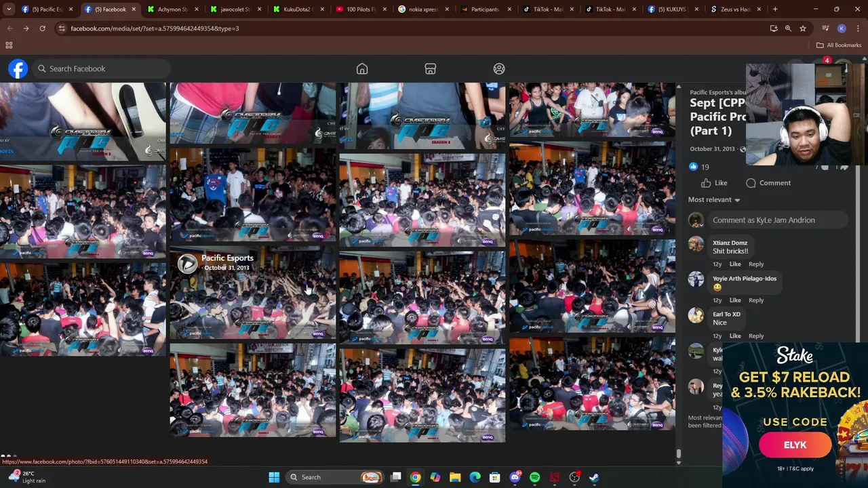Viewport: 868px width, 488px height.
Task: Go forward in the browser
Action: [26, 28]
